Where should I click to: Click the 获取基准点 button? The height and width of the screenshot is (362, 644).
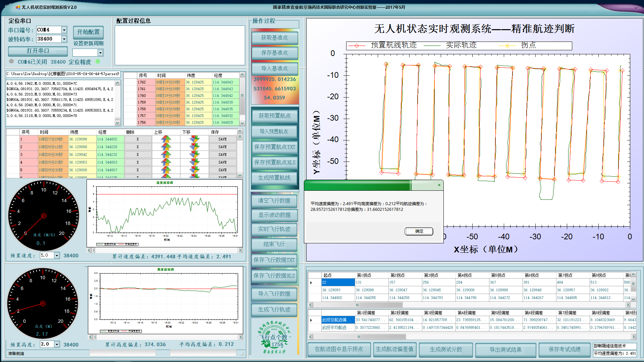point(274,38)
